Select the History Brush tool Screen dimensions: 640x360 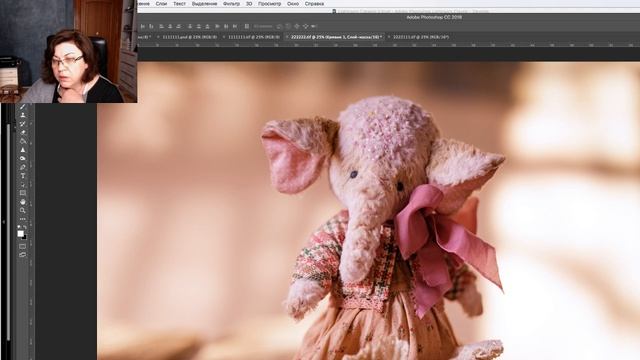coord(23,124)
